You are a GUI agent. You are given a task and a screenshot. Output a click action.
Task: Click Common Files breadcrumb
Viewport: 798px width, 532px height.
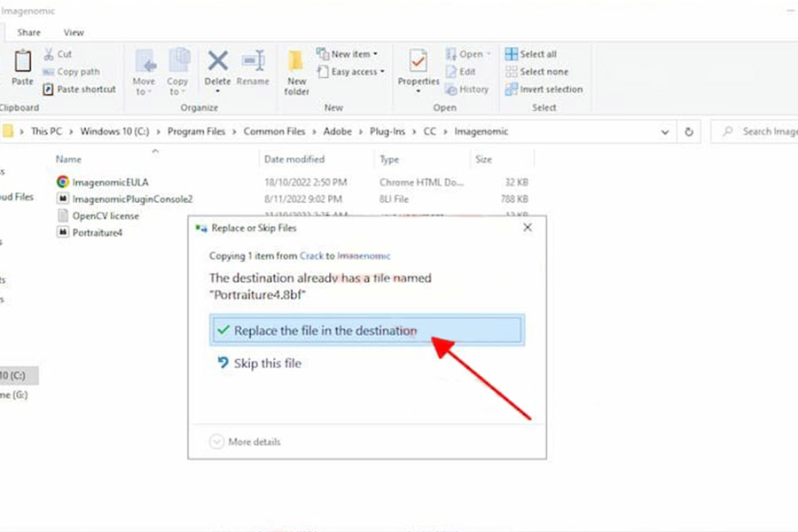274,131
